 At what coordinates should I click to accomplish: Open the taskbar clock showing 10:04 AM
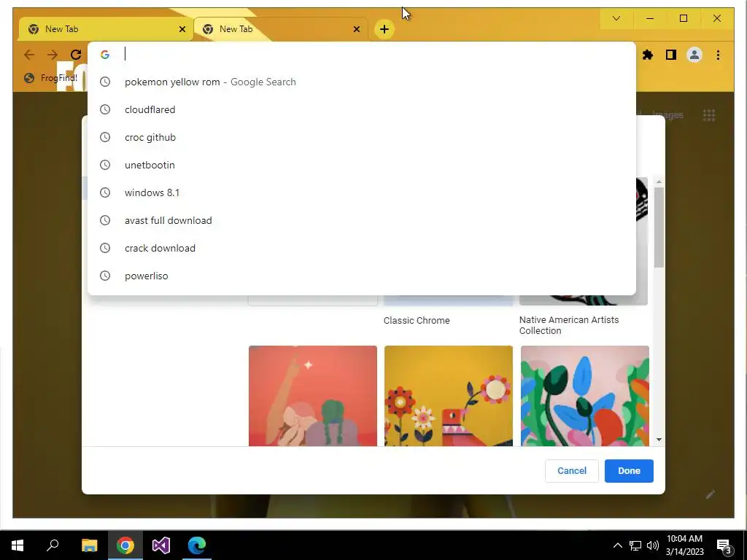click(x=684, y=545)
